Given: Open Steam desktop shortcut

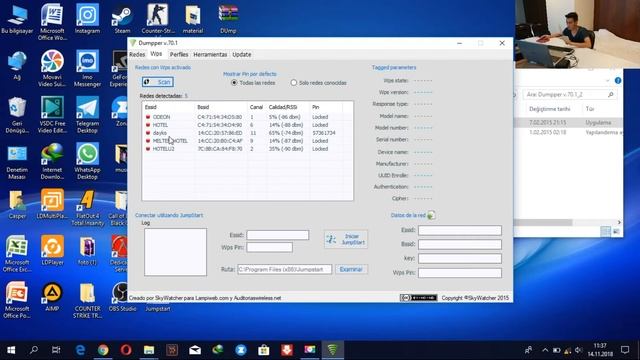Looking at the screenshot, I should (x=122, y=20).
